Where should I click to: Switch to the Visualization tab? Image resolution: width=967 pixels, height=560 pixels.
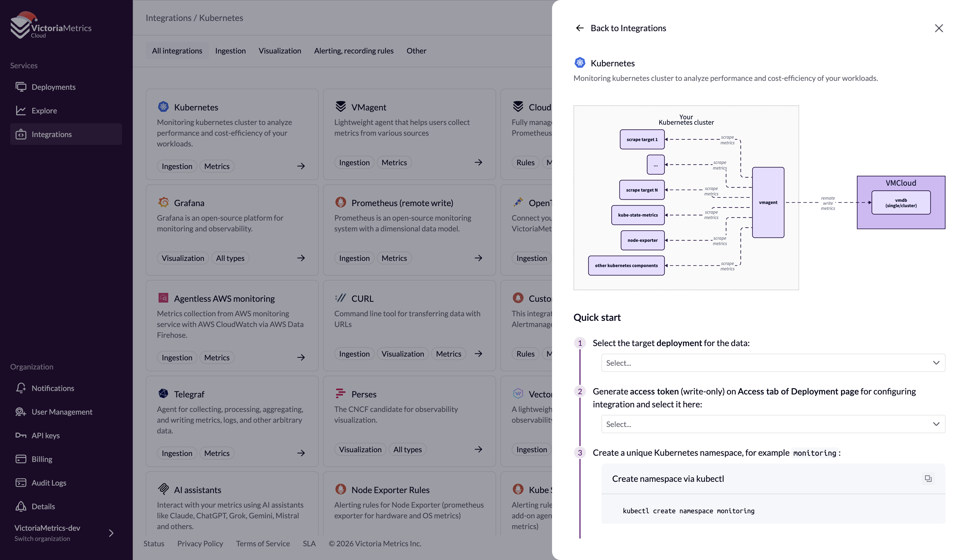(x=280, y=51)
